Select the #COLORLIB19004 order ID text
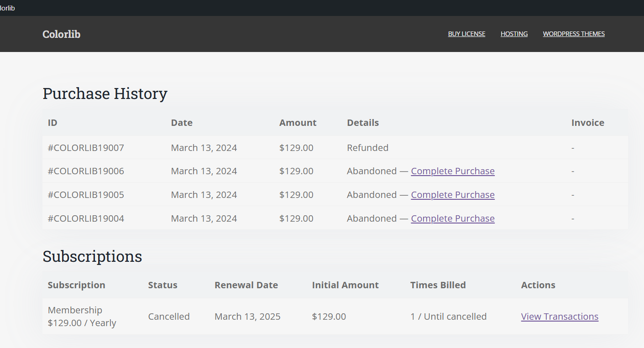This screenshot has width=644, height=348. pyautogui.click(x=86, y=218)
